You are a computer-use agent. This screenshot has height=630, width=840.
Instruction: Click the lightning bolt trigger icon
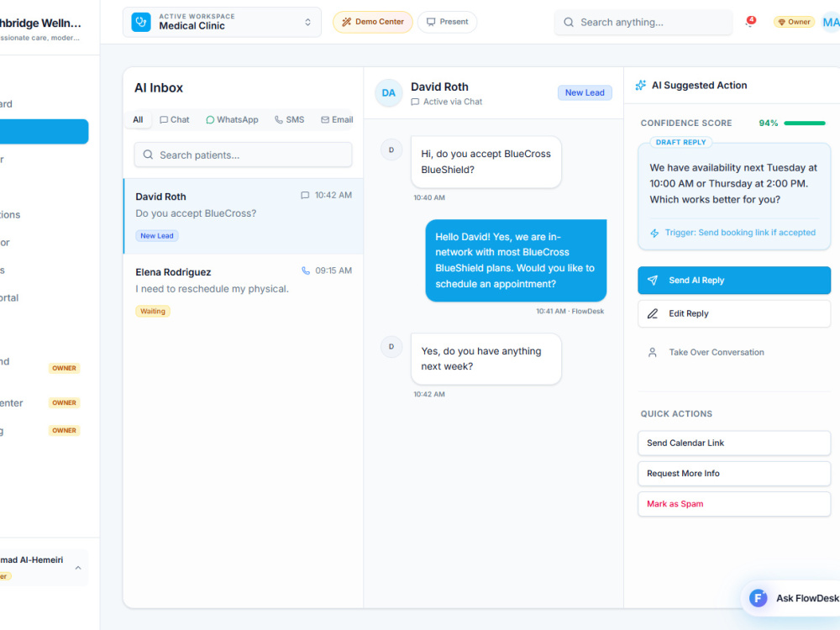point(654,233)
